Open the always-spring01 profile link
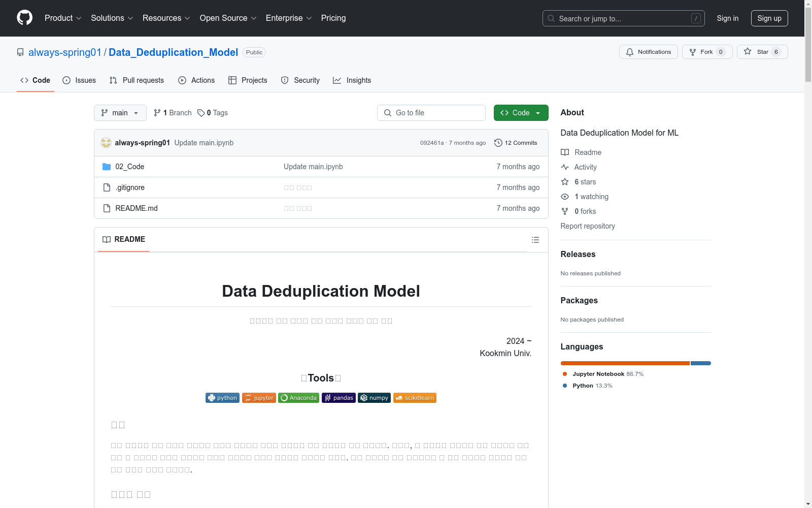 pyautogui.click(x=65, y=52)
